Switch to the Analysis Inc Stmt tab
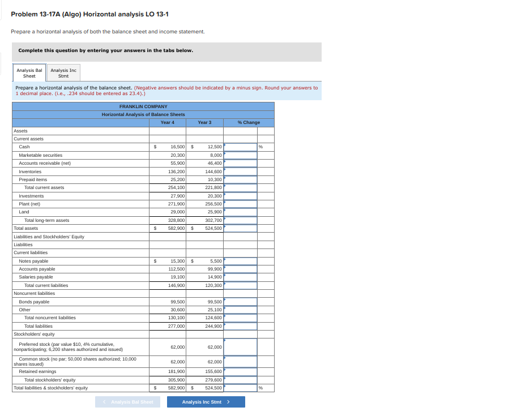This screenshot has width=517, height=420. point(63,73)
